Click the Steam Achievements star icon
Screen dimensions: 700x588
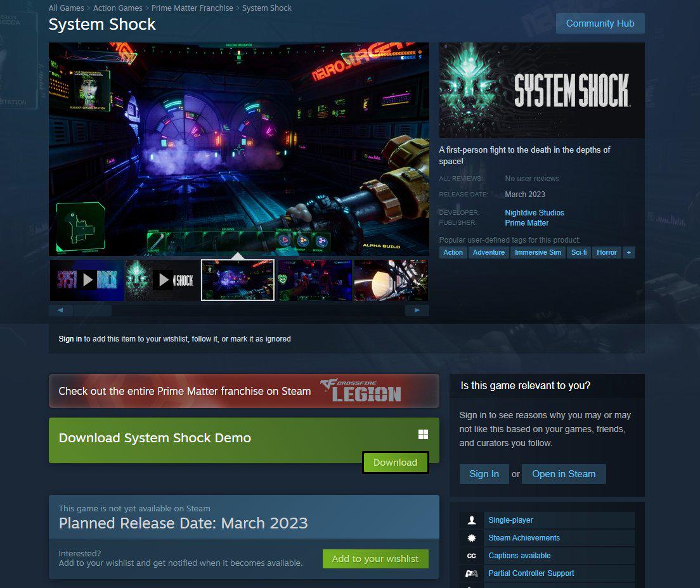tap(472, 538)
